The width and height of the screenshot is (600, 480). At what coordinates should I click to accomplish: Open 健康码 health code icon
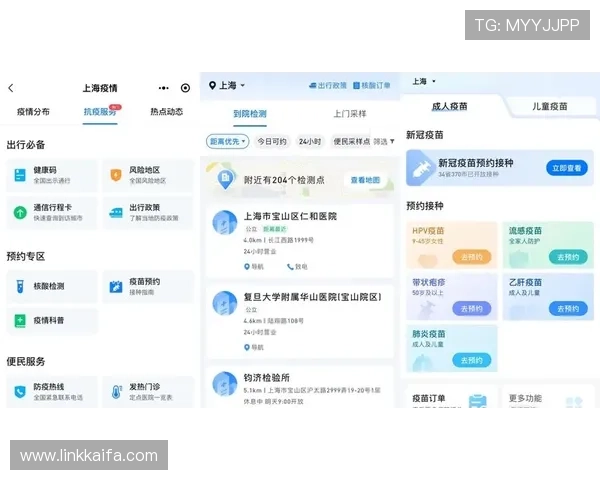point(20,175)
